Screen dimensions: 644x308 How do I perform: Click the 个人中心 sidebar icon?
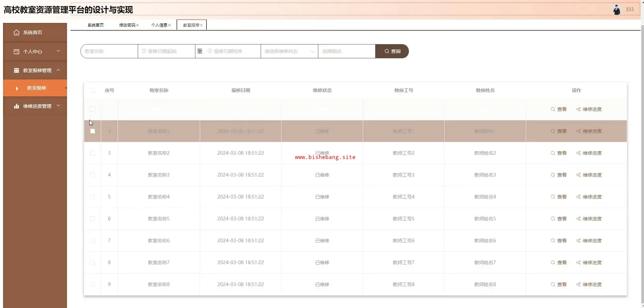click(16, 52)
